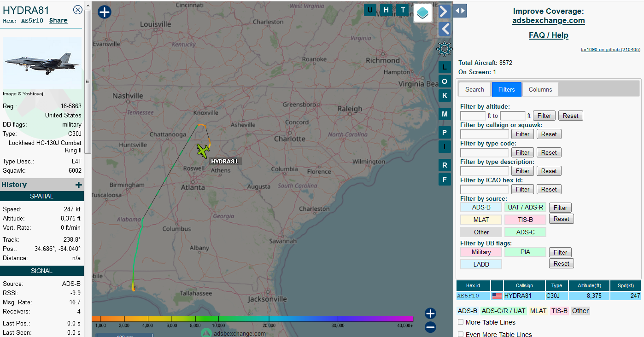Apply the DB flags Filter button
The height and width of the screenshot is (337, 644).
click(x=560, y=252)
